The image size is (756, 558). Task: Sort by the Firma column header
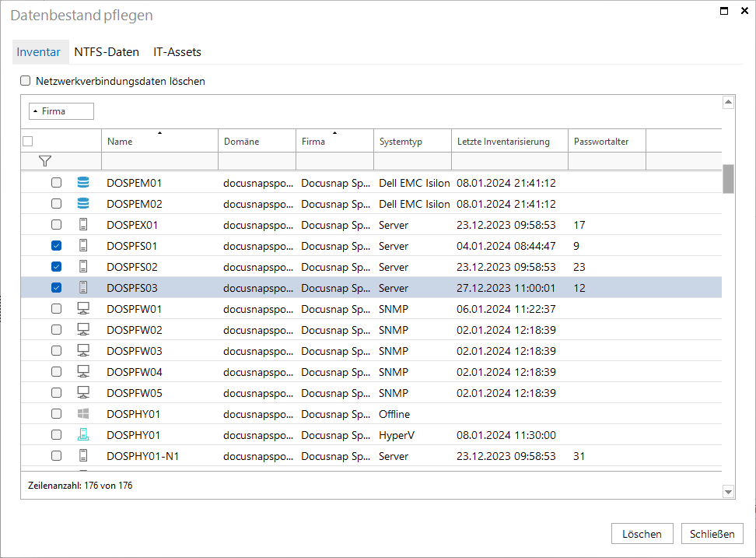pos(334,141)
